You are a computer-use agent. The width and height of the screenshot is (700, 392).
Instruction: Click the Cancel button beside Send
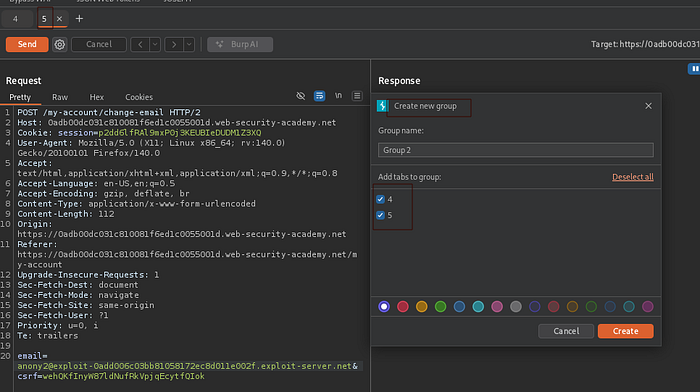pos(99,44)
